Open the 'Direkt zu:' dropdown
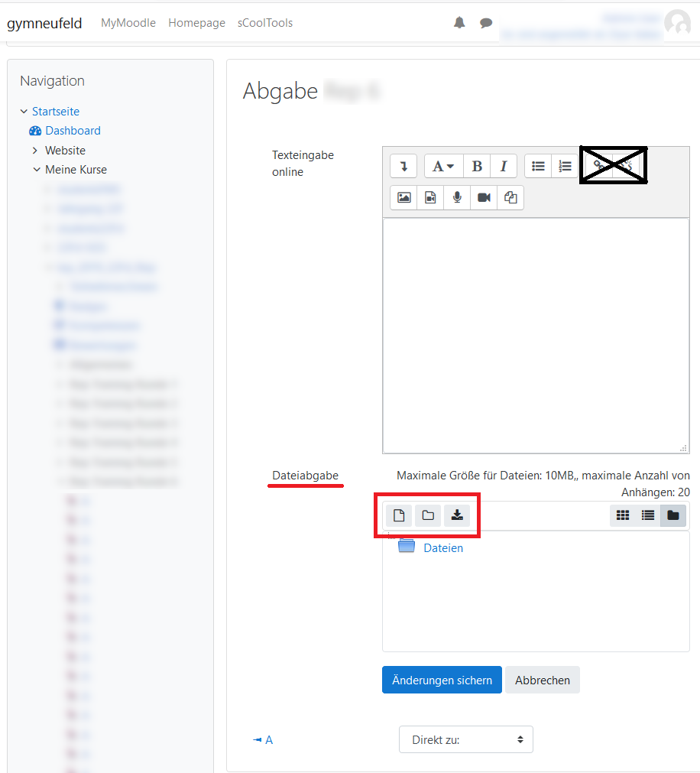Screen dimensions: 700x773 [466, 739]
